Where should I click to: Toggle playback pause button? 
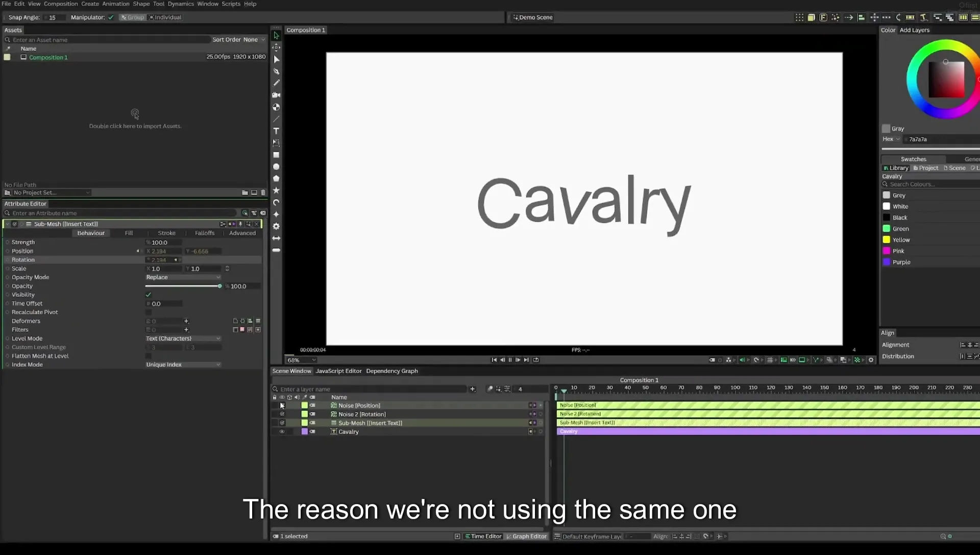pyautogui.click(x=510, y=360)
